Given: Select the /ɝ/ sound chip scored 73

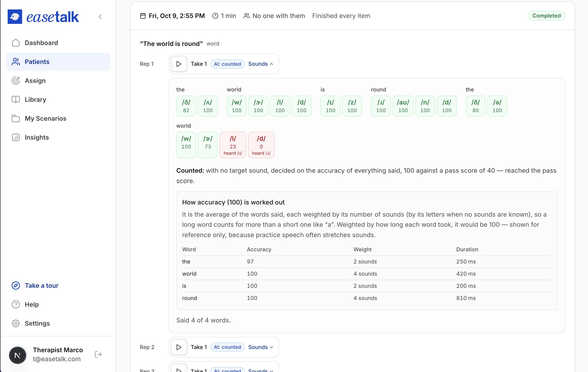Looking at the screenshot, I should (x=208, y=145).
